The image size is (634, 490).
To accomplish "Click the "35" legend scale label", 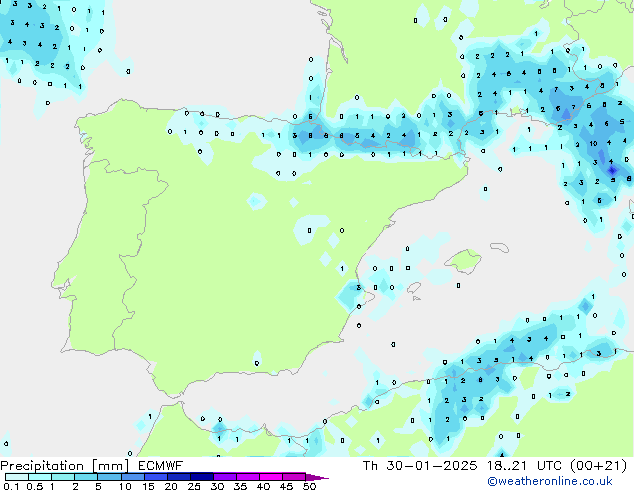I will click(x=240, y=486).
